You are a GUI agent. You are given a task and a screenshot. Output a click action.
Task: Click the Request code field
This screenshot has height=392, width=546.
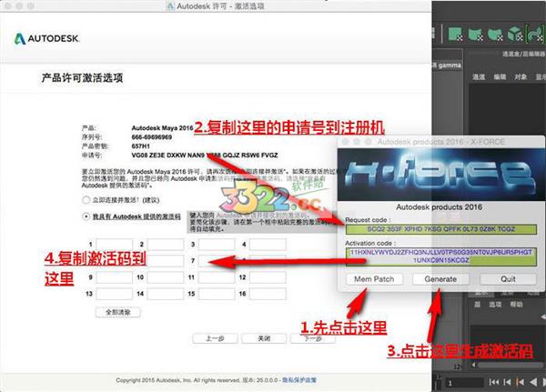coord(440,229)
